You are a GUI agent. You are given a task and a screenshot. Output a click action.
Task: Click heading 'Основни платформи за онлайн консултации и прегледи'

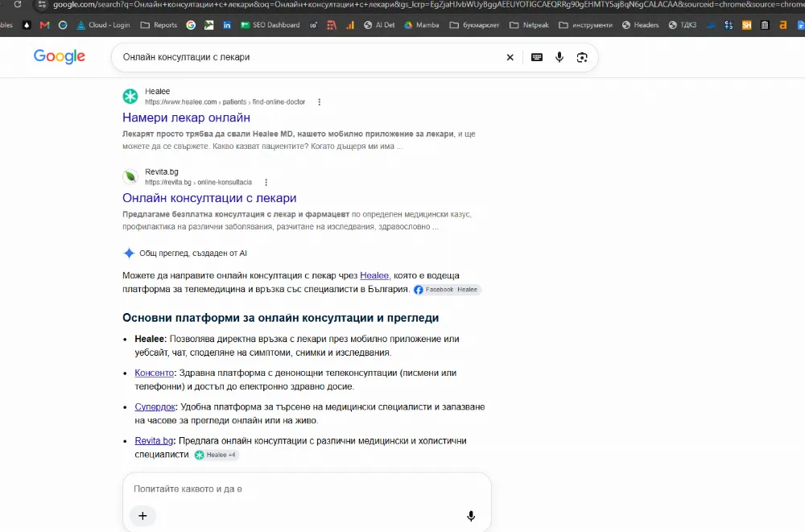tap(280, 318)
